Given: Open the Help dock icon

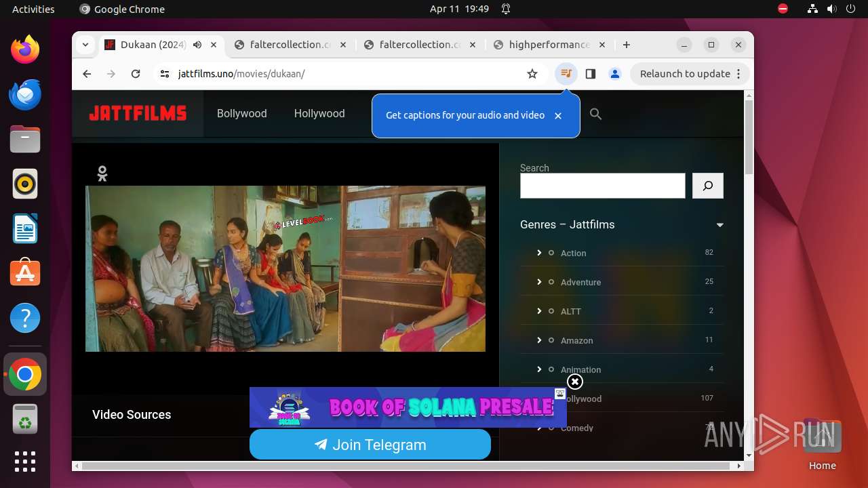Looking at the screenshot, I should tap(25, 318).
